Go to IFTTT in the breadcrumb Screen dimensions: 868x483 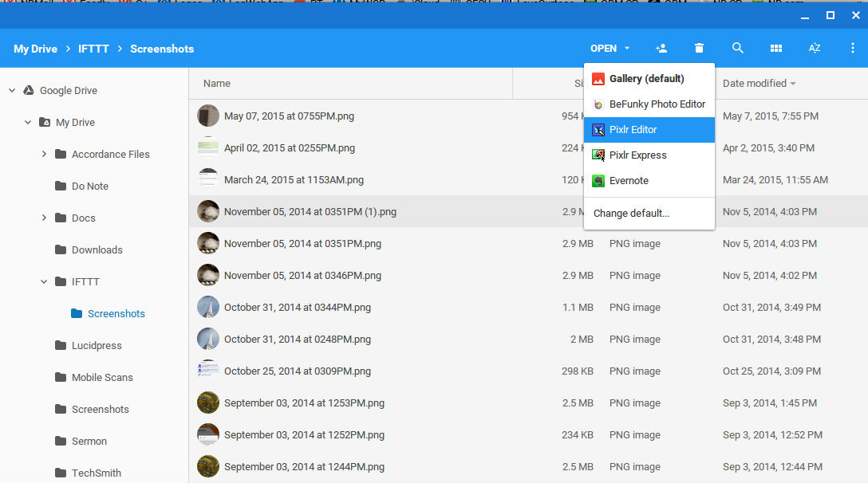pos(93,49)
